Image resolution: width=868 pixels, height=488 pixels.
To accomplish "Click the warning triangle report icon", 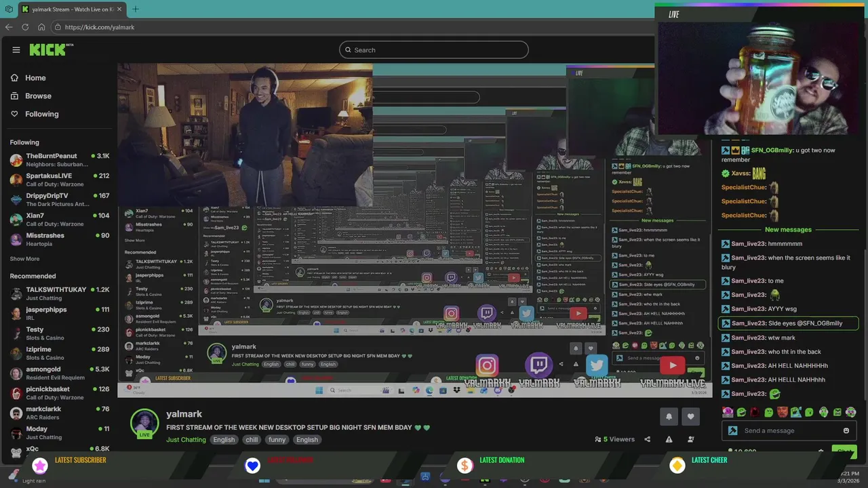I will coord(669,439).
